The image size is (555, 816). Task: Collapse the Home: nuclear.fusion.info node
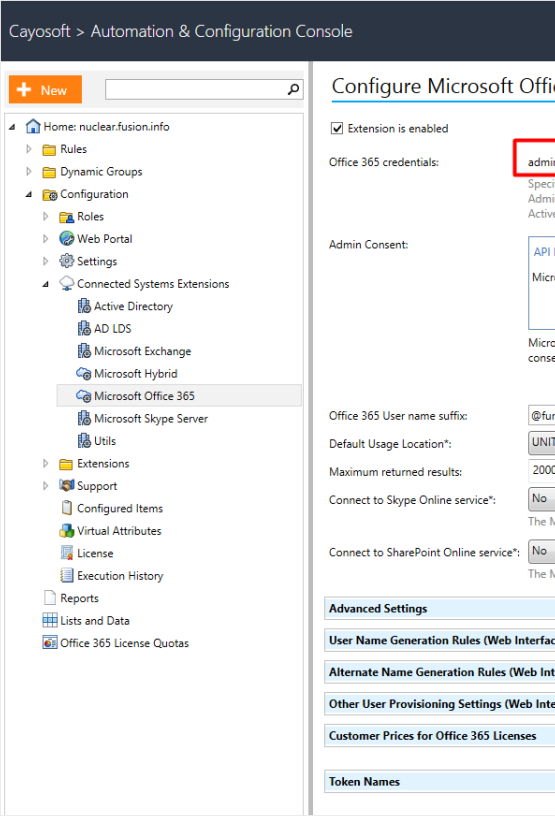click(12, 126)
